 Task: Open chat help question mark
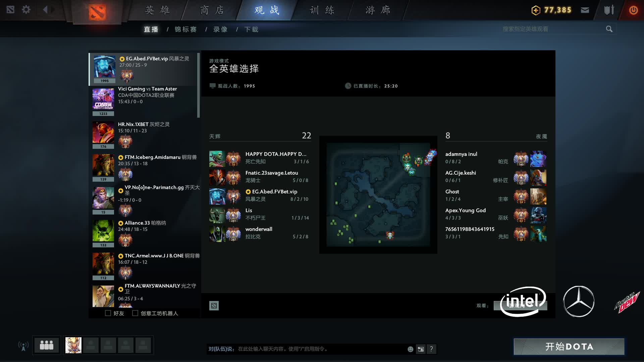pos(432,349)
